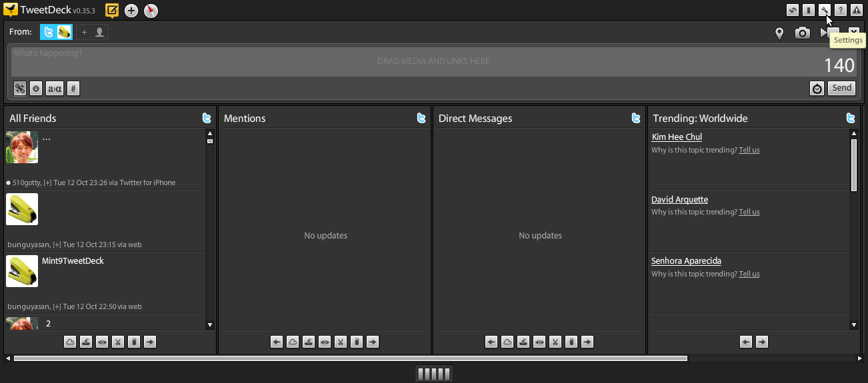Move Trending column right
The image size is (868, 383).
point(762,342)
